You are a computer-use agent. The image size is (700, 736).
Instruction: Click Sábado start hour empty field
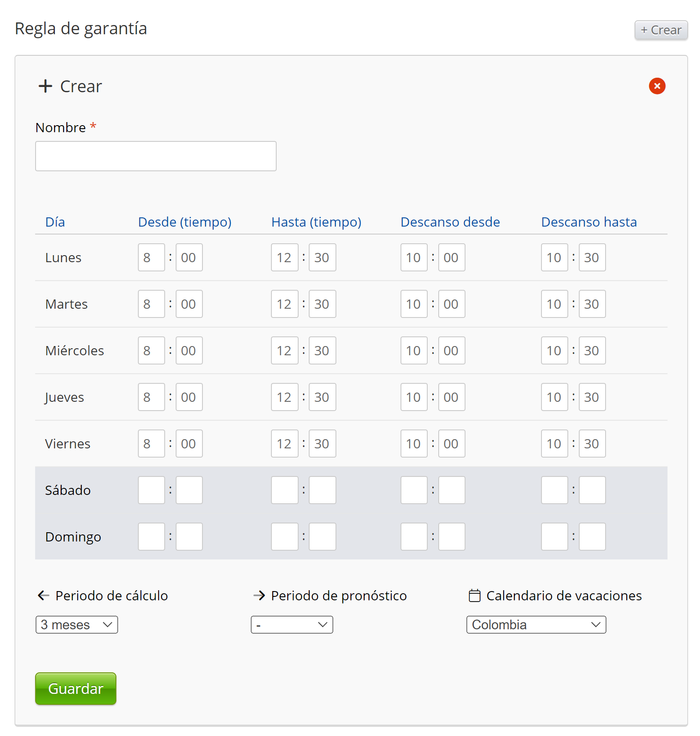click(151, 490)
